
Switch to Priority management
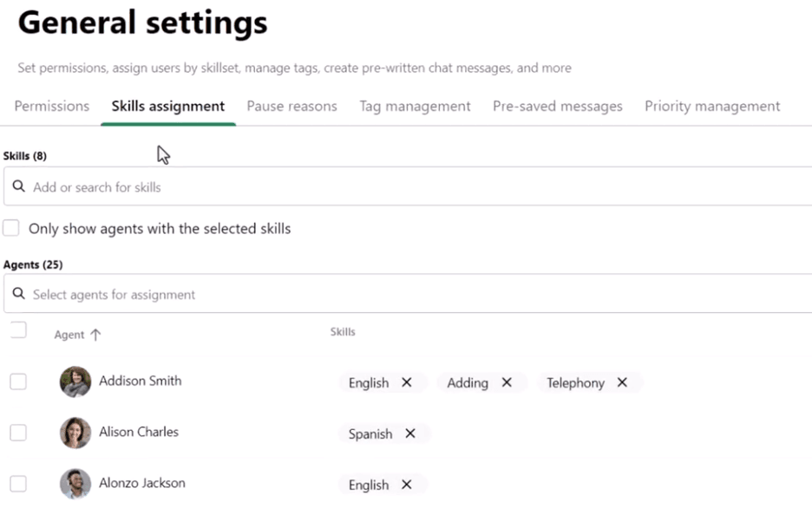(711, 106)
